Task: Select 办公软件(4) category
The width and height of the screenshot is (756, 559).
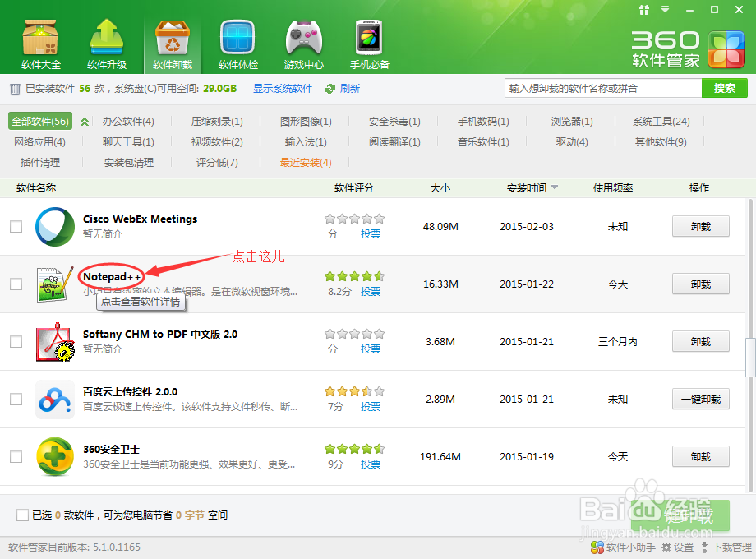Action: pos(128,122)
